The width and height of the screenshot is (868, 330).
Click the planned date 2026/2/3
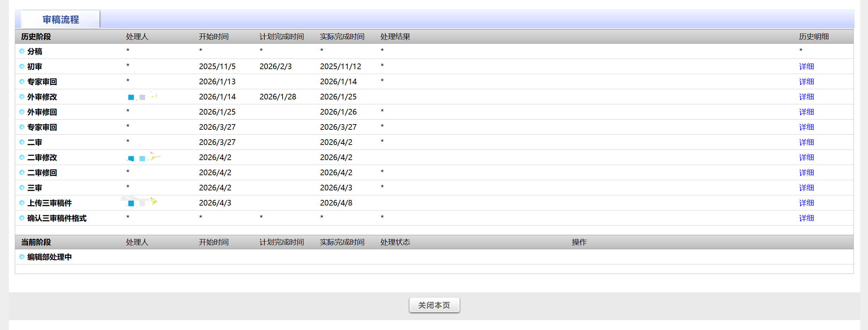click(276, 66)
